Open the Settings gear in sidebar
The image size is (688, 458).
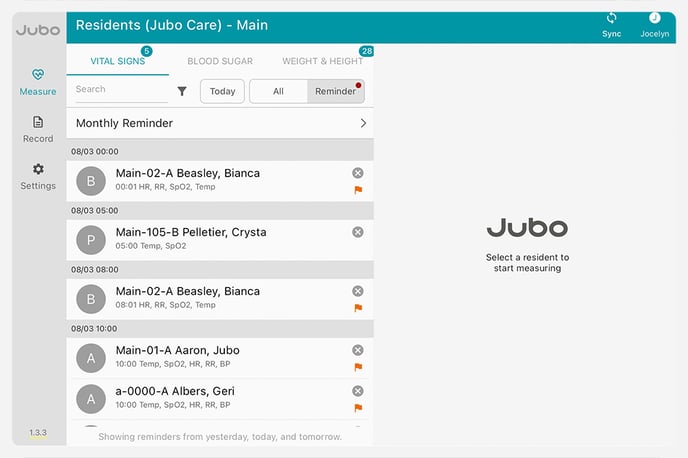(38, 176)
